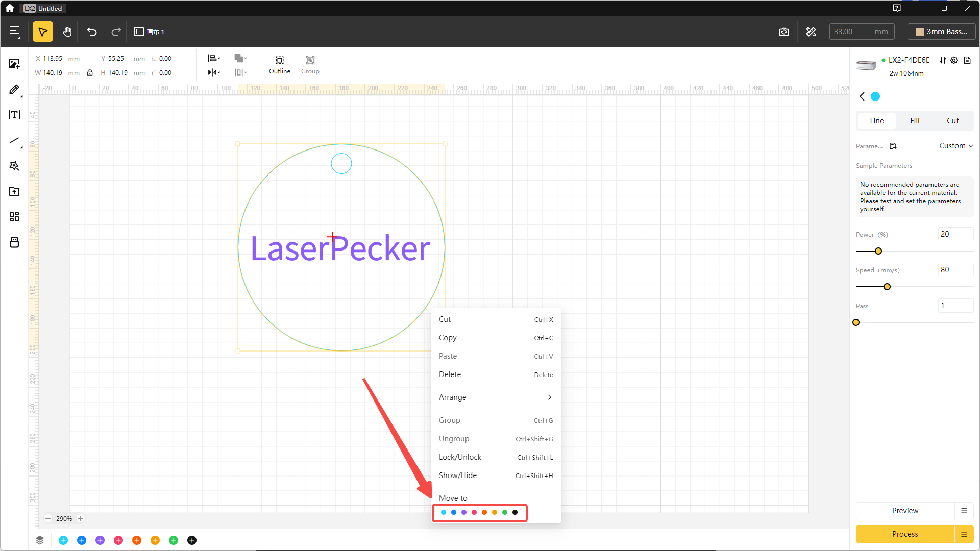Open the Preview options menu

pyautogui.click(x=964, y=511)
